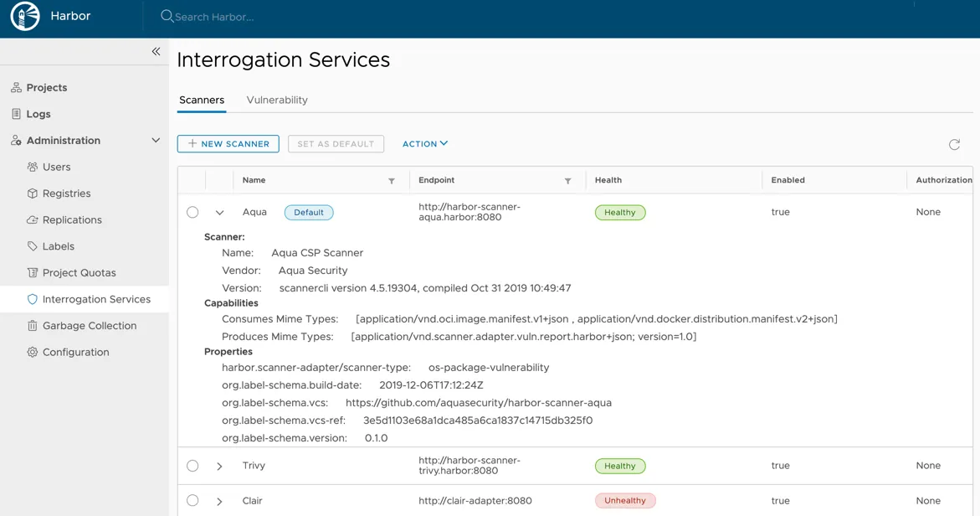
Task: Click the Project Quotas icon
Action: pyautogui.click(x=33, y=273)
